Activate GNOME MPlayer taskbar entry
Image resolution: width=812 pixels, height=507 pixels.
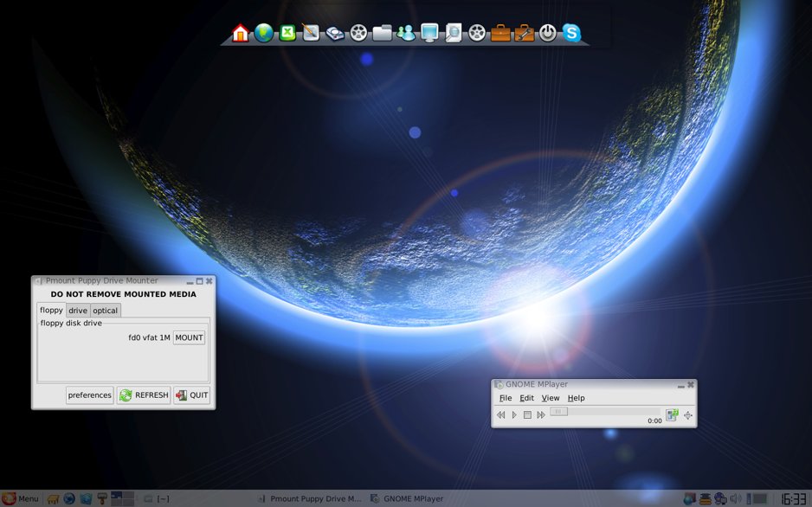point(407,498)
